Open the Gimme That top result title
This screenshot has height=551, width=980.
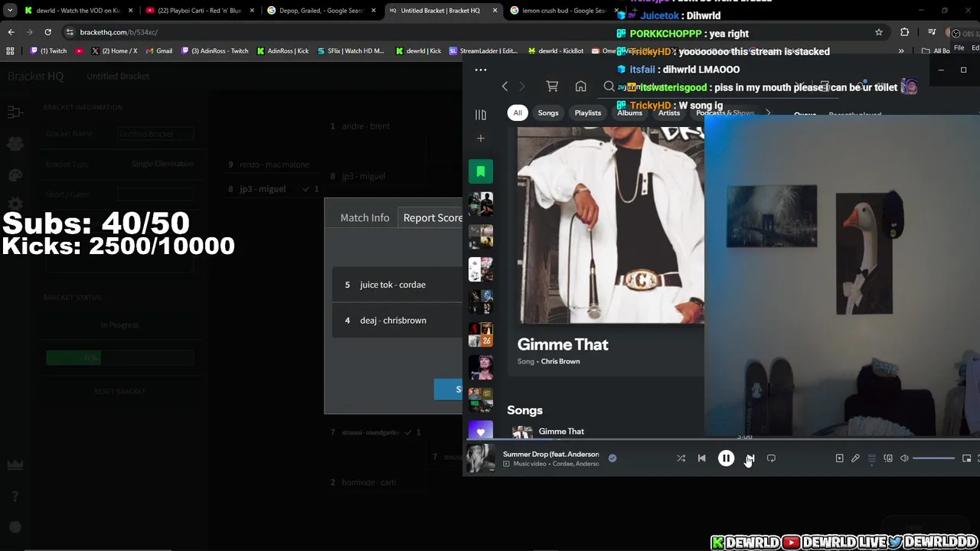563,344
